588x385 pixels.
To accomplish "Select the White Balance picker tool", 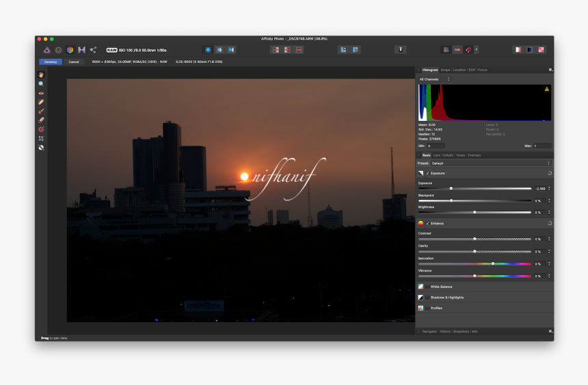I will (x=41, y=148).
